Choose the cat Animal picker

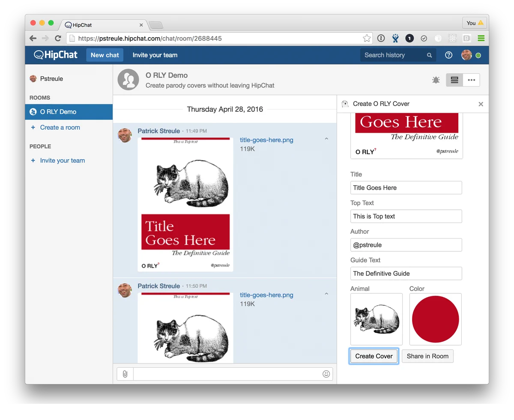377,319
